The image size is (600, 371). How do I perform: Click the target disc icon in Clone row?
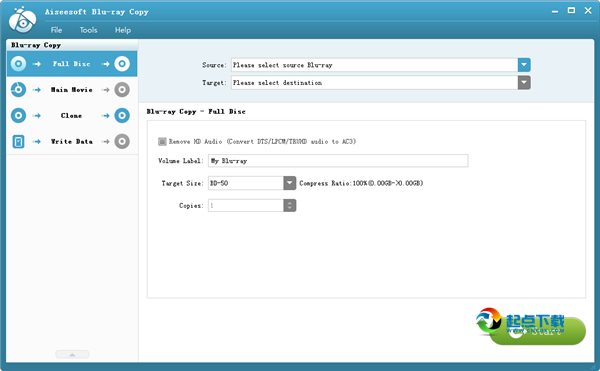click(122, 116)
